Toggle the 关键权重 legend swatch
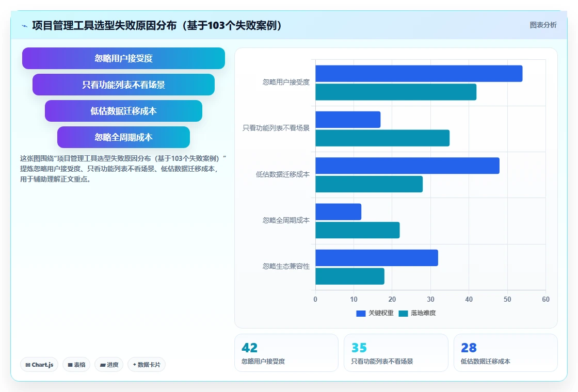Image resolution: width=578 pixels, height=392 pixels. 361,313
